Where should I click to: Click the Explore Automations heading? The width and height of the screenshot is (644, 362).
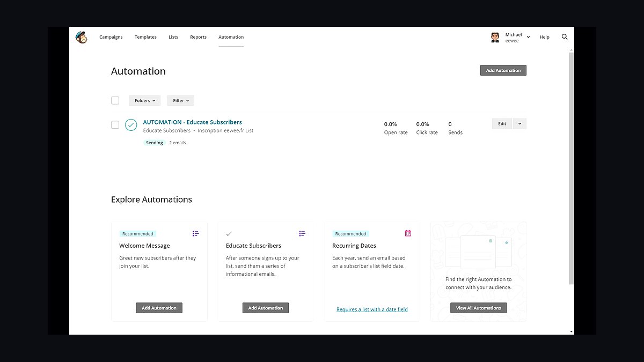tap(151, 200)
